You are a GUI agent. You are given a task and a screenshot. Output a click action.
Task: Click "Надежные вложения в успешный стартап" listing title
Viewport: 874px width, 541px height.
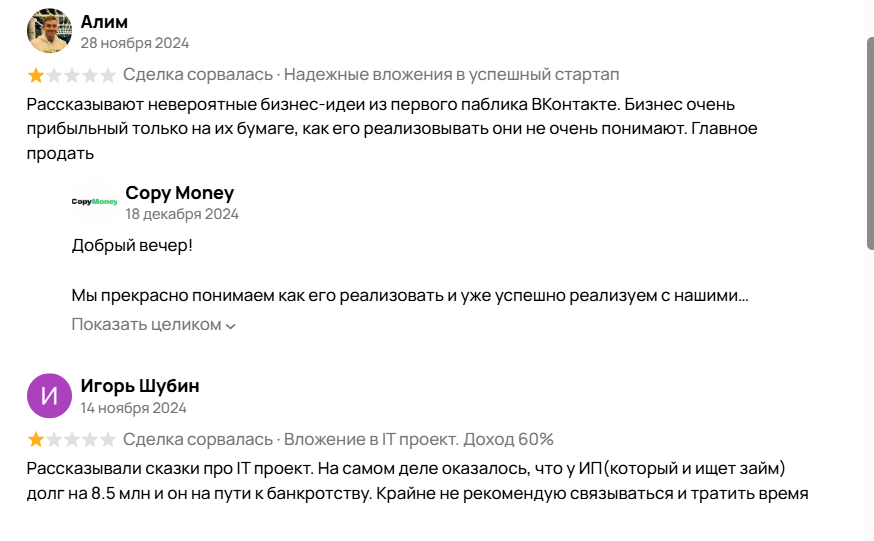point(452,75)
